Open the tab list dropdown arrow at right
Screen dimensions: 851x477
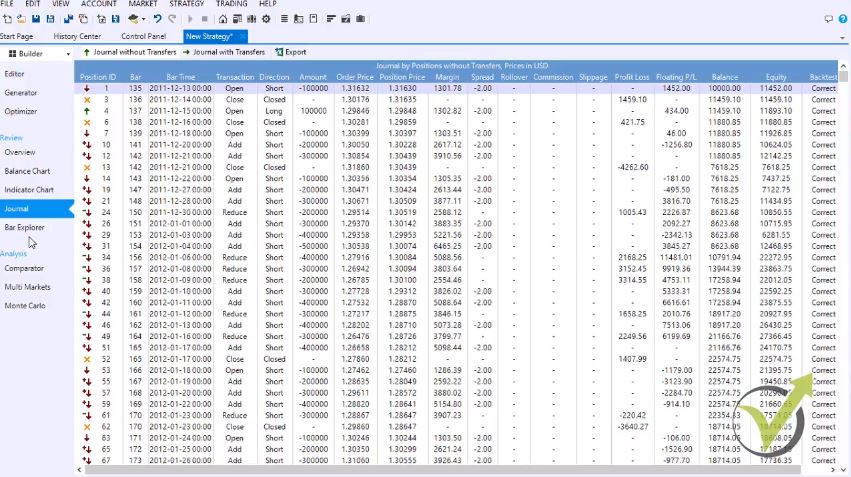(844, 36)
